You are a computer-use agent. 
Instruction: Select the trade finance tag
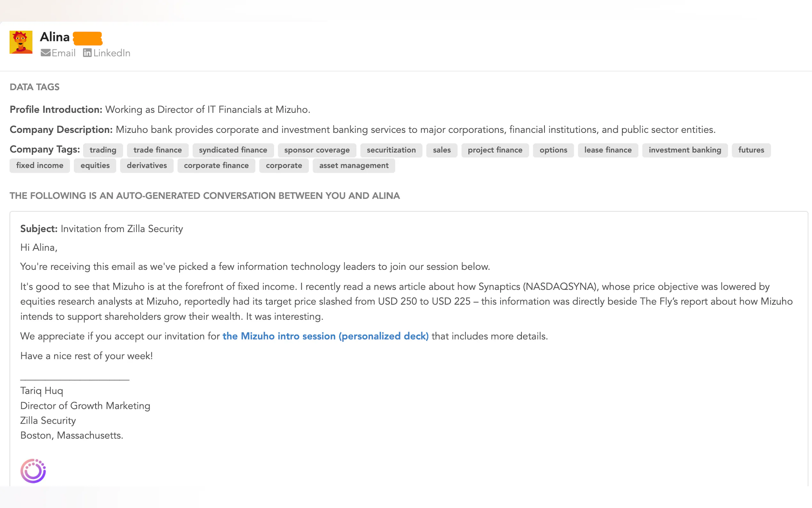[x=157, y=150]
